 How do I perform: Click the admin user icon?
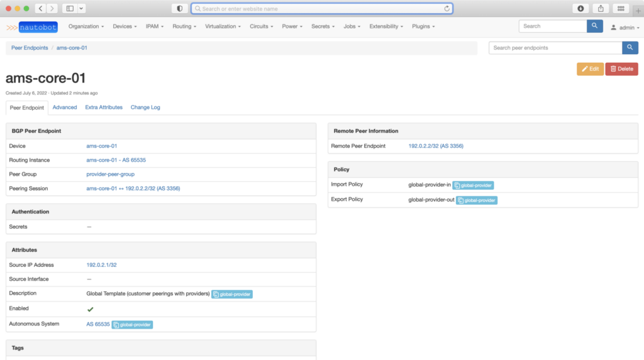[x=613, y=28]
